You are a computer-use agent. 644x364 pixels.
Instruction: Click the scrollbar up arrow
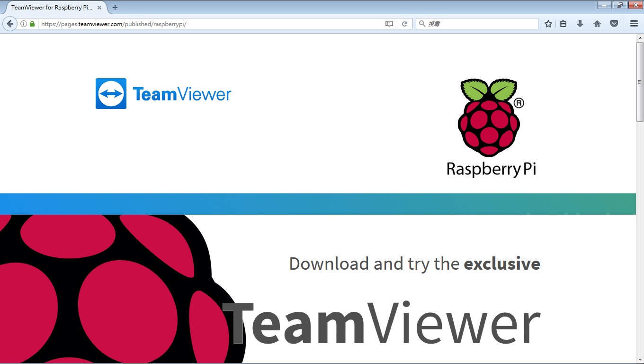pos(640,37)
